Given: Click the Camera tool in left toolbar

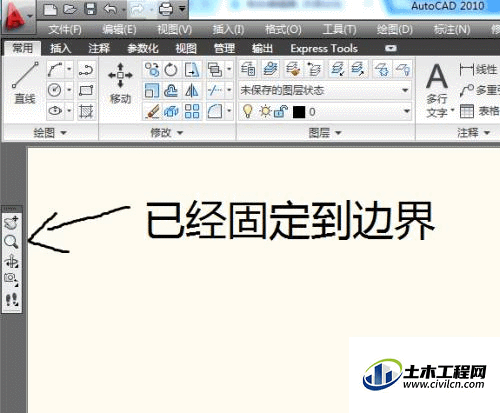Looking at the screenshot, I should (x=11, y=279).
